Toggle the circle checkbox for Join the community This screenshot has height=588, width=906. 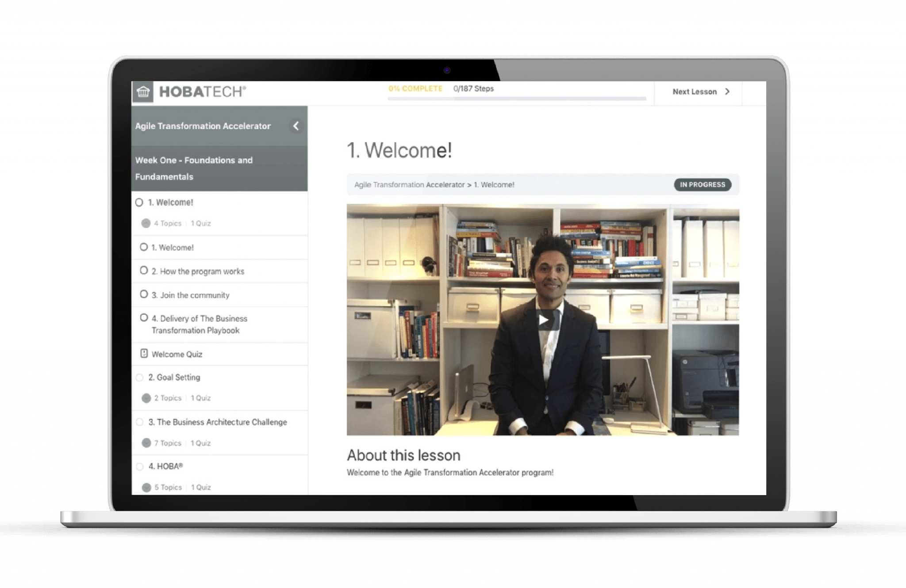(144, 295)
